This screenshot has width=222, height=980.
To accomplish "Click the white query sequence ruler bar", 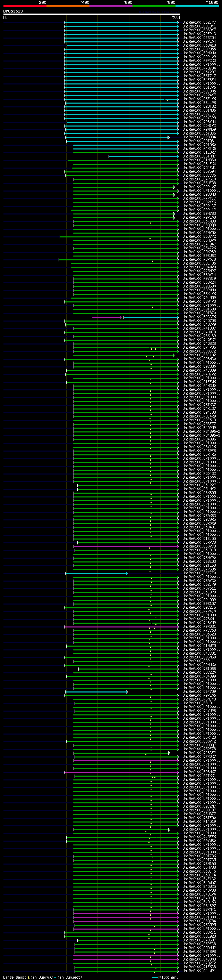I will (x=92, y=15).
